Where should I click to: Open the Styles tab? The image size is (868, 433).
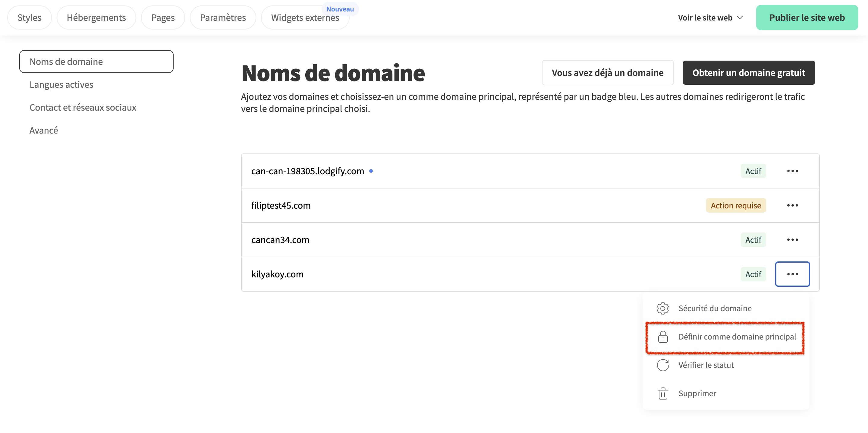29,17
